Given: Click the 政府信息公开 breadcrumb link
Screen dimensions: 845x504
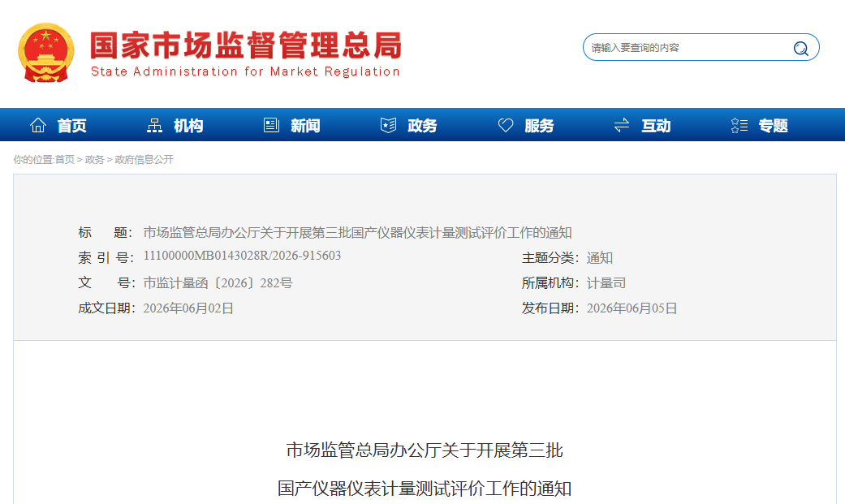Looking at the screenshot, I should coord(144,160).
